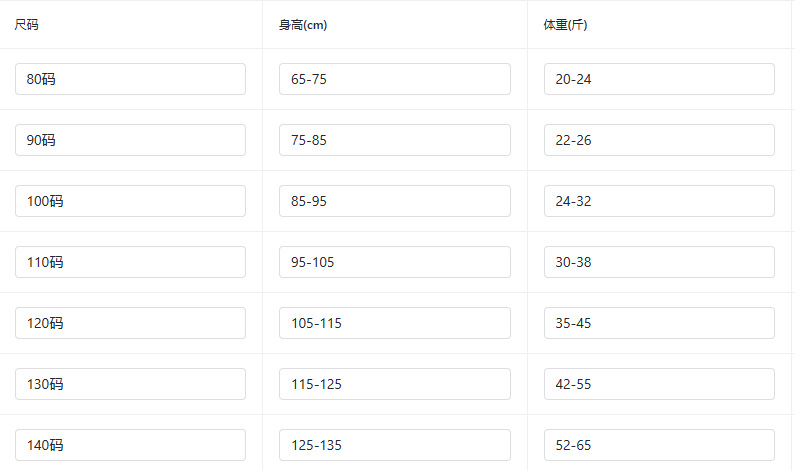Focus the 100码 size field

click(130, 201)
